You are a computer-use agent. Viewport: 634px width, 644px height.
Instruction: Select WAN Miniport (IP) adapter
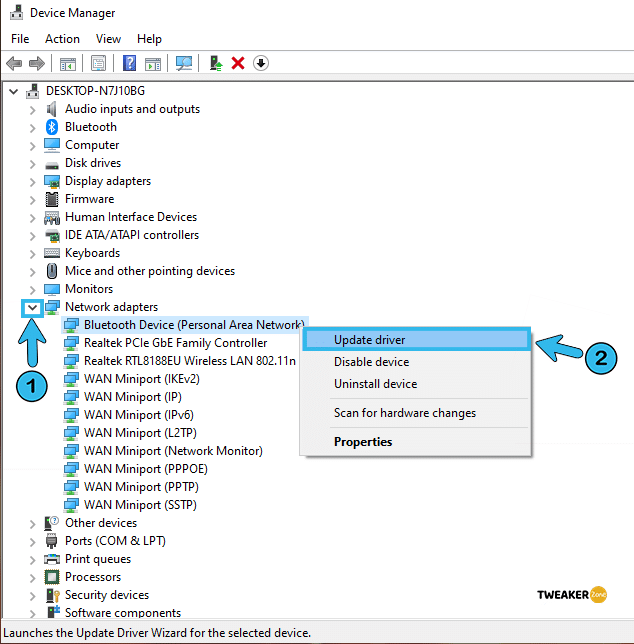(133, 397)
